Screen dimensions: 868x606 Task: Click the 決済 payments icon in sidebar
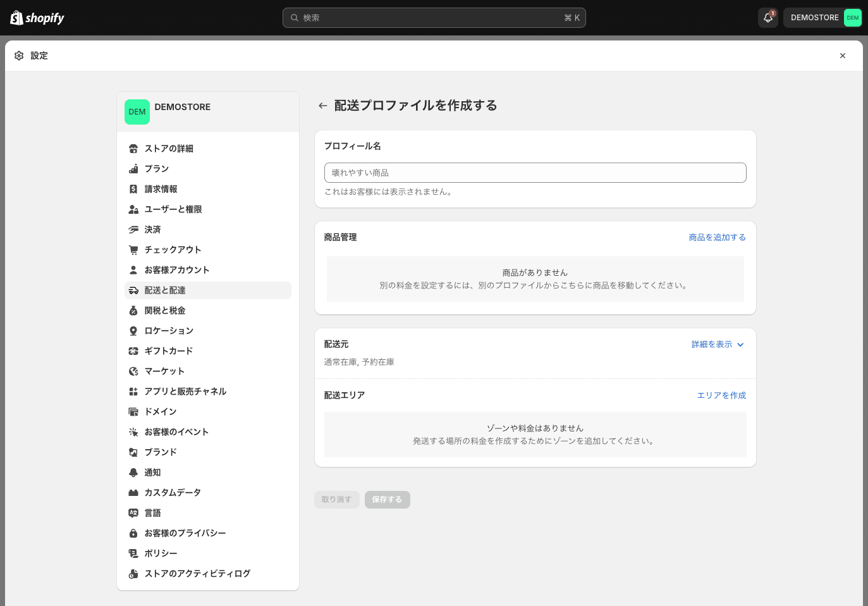[133, 229]
